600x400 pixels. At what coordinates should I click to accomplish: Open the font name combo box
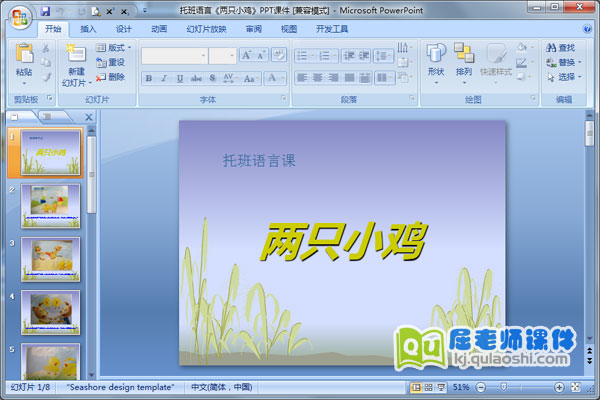pyautogui.click(x=174, y=56)
